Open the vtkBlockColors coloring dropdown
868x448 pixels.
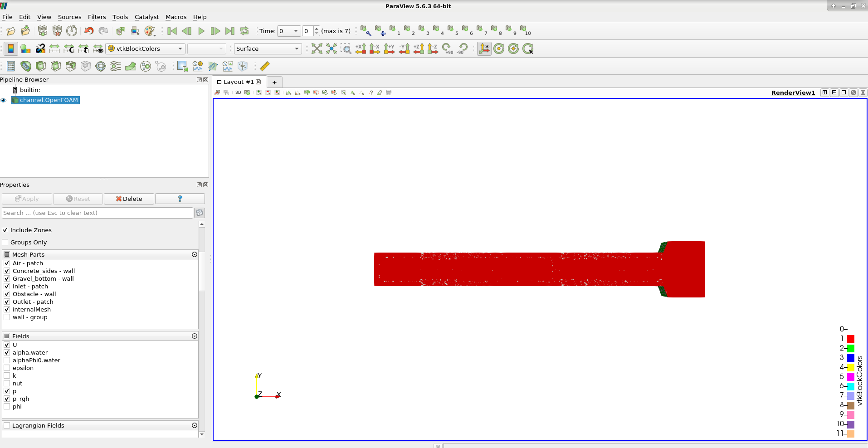point(145,49)
